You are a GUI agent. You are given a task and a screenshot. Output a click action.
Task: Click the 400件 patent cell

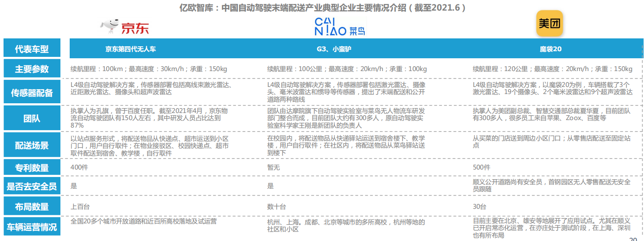tap(79, 168)
